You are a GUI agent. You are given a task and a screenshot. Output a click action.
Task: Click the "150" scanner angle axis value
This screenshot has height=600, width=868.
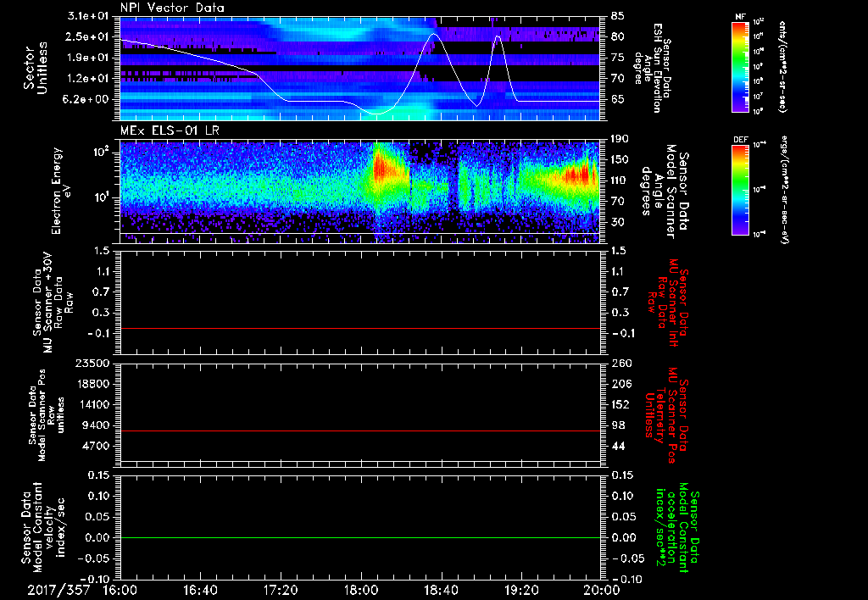click(621, 159)
